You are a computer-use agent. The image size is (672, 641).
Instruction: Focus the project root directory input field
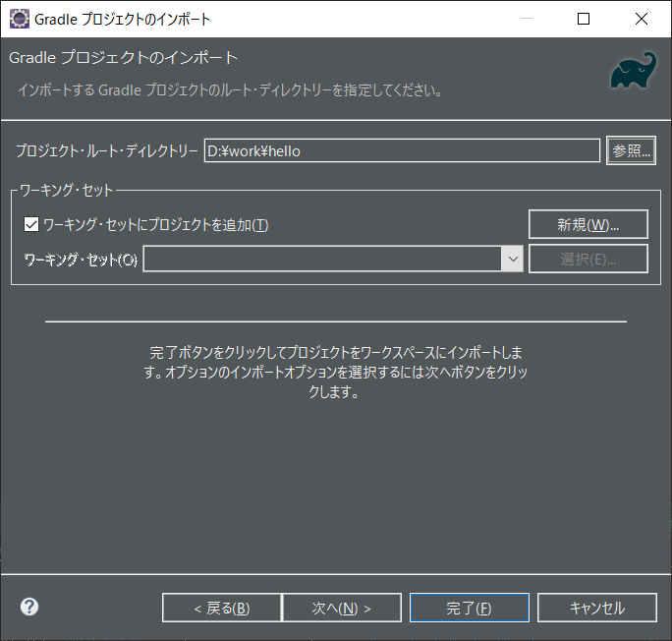pos(402,150)
